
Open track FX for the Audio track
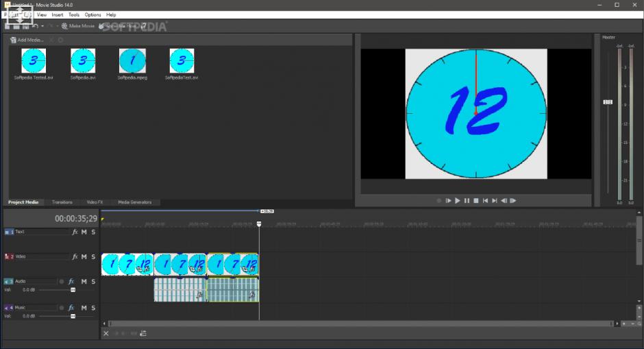coord(71,282)
